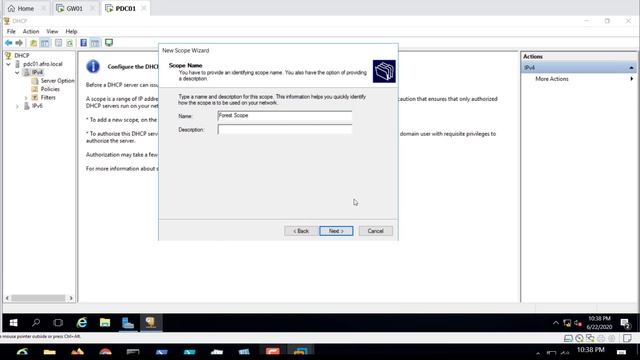Click the green monitor toolbar icon
The image size is (640, 360).
(109, 42)
